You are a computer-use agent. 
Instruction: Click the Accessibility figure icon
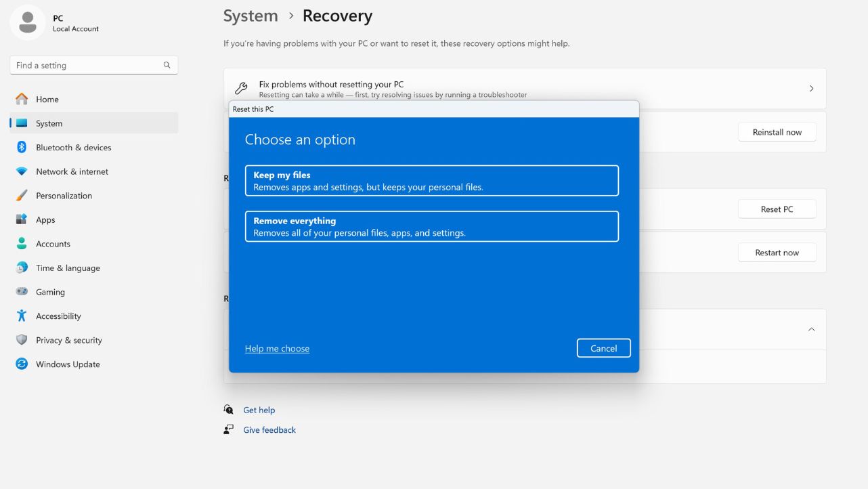[22, 316]
